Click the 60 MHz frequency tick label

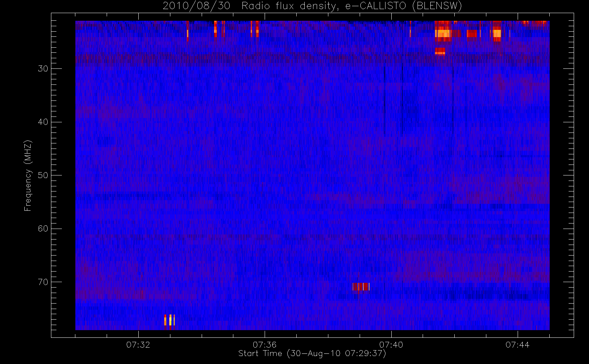pyautogui.click(x=43, y=229)
